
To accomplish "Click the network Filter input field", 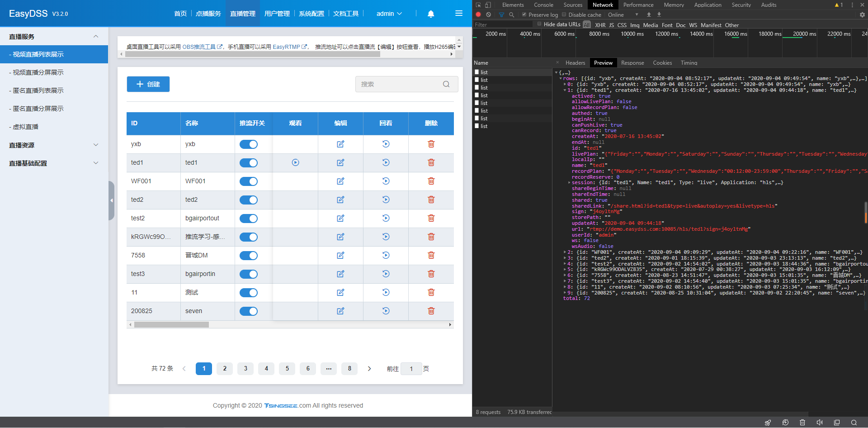I will click(x=503, y=24).
